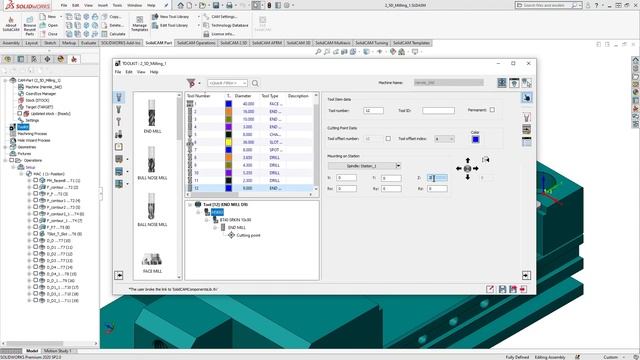640x360 pixels.
Task: Expand the FM_facemill operation node
Action: pyautogui.click(x=29, y=180)
